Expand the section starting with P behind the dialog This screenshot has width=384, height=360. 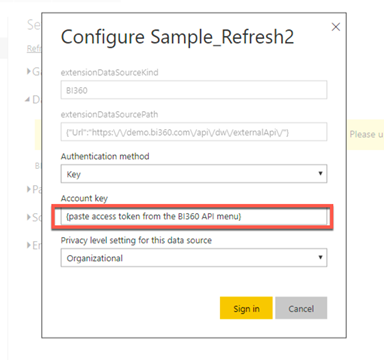33,189
